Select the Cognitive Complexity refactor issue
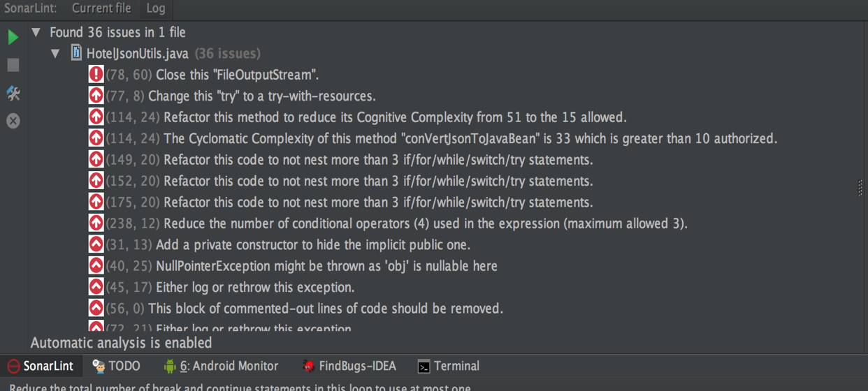This screenshot has width=868, height=391. (x=395, y=117)
